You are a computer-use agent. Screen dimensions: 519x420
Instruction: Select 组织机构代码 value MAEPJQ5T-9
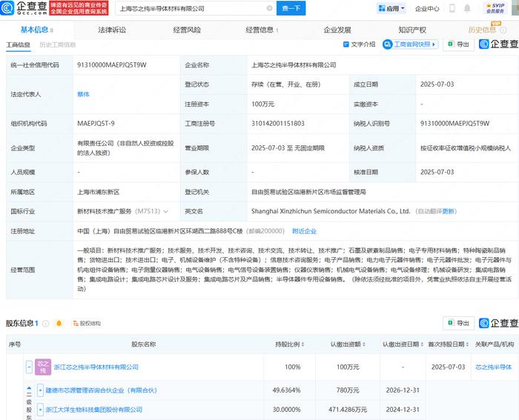point(96,124)
